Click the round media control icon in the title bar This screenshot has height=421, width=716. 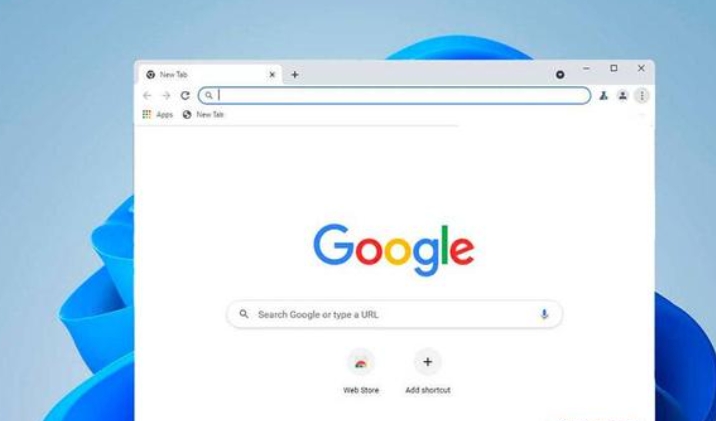pos(560,74)
